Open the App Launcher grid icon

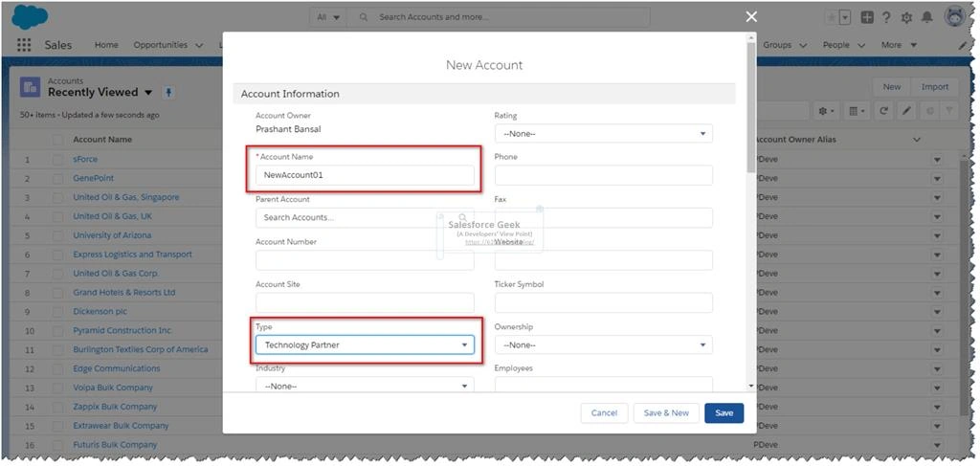24,45
